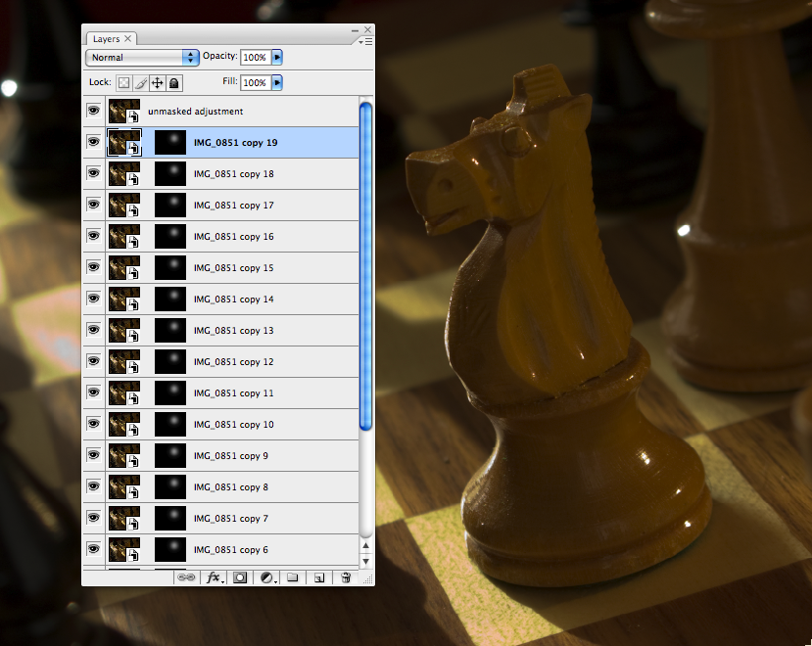Screen dimensions: 812x646
Task: Hide IMG_0851 copy 6 layer
Action: (93, 549)
